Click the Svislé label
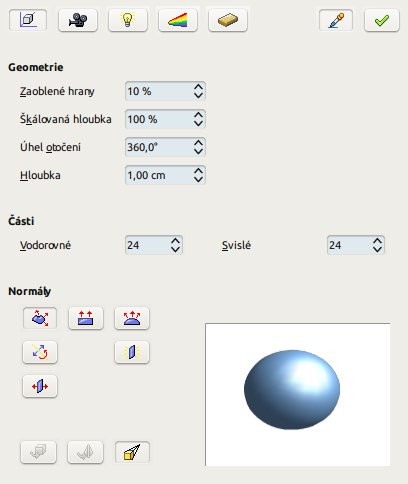 tap(236, 245)
